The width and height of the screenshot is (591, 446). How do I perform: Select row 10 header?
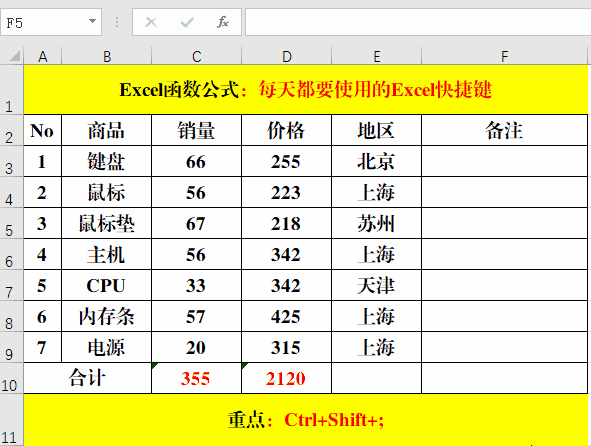(11, 378)
